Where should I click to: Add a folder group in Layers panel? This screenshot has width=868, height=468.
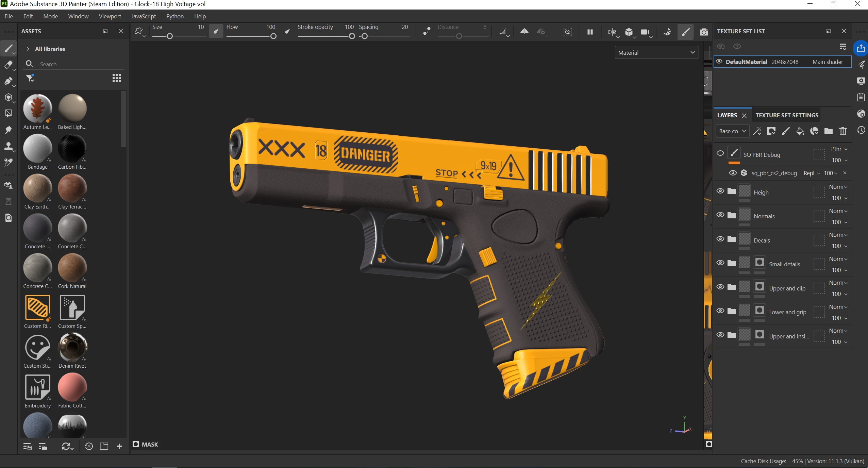(828, 131)
